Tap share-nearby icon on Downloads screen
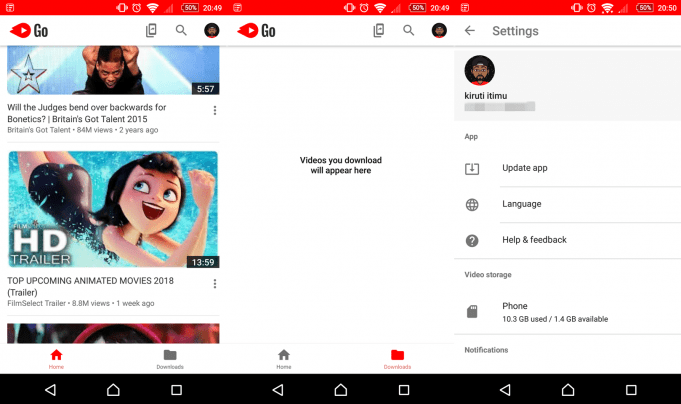This screenshot has width=681, height=404. tap(379, 30)
